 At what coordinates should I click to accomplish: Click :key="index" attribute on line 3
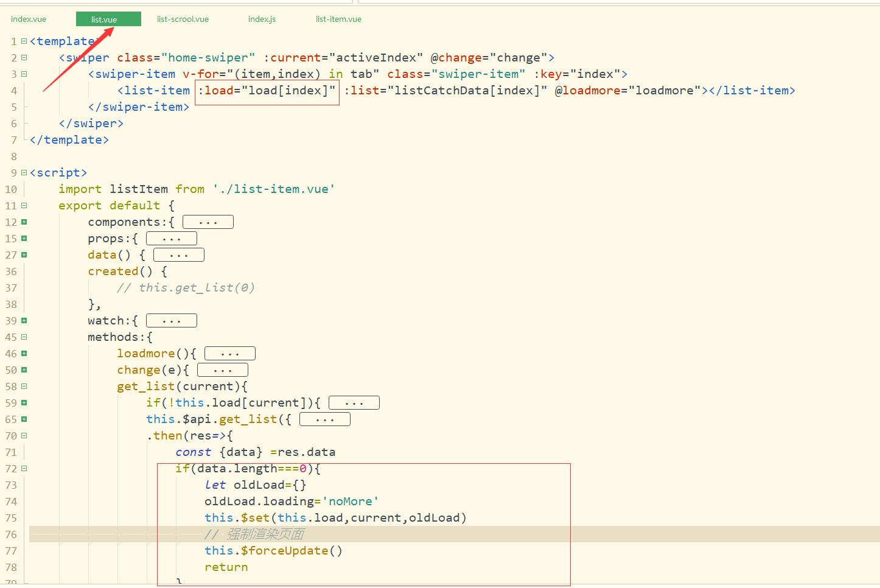[x=577, y=74]
